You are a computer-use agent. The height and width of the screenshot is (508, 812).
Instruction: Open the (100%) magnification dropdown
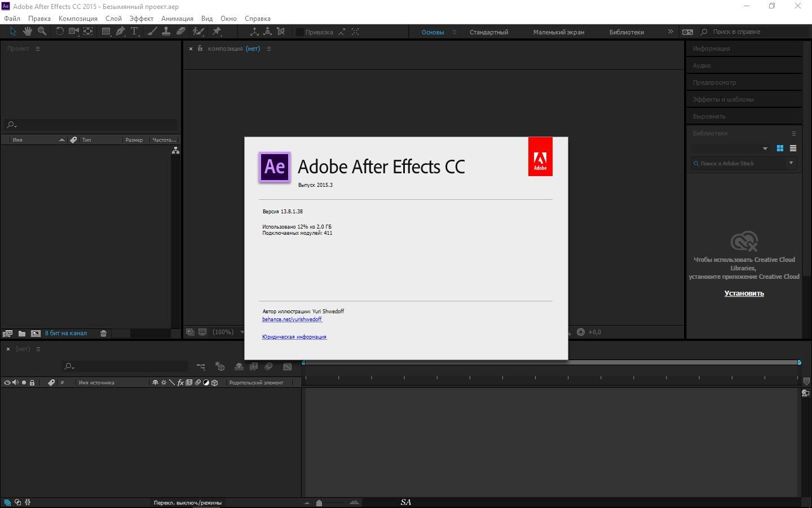coord(228,332)
